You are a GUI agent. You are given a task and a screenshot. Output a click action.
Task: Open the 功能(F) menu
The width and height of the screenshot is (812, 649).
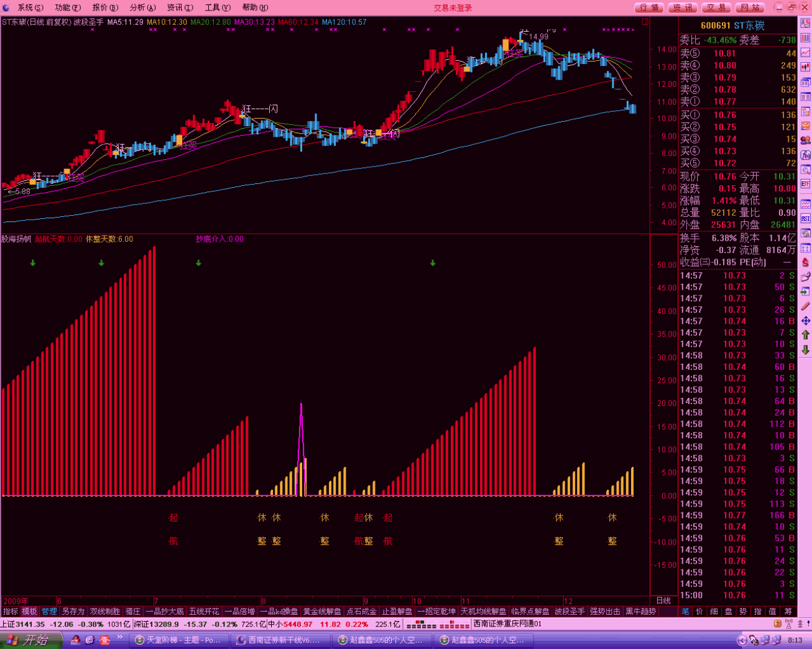[x=68, y=7]
